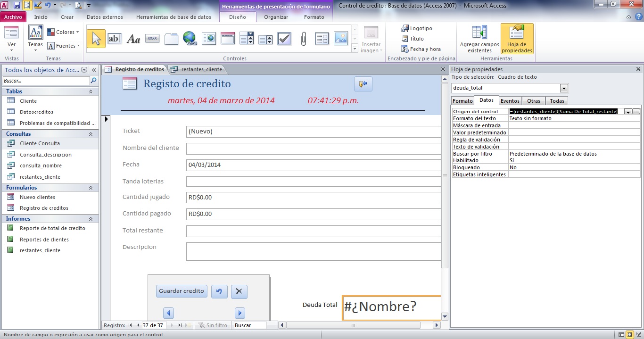Toggle the Hoja de propiedades pane

click(x=517, y=39)
